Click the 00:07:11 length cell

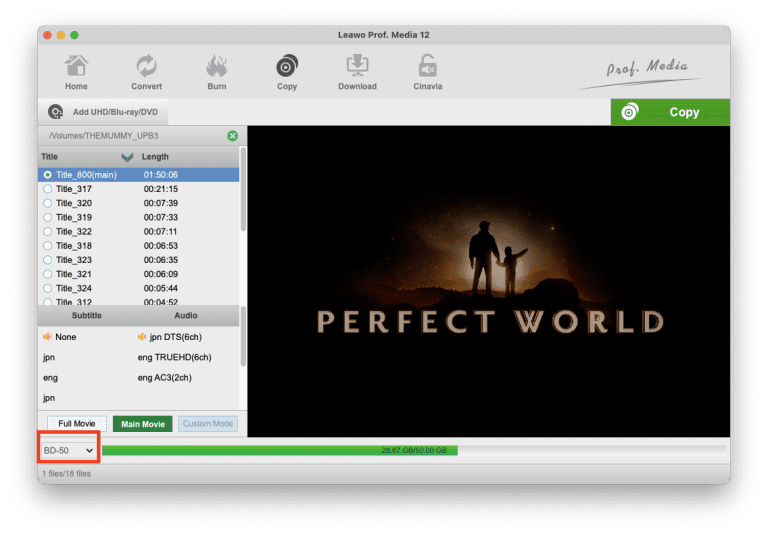coord(161,232)
